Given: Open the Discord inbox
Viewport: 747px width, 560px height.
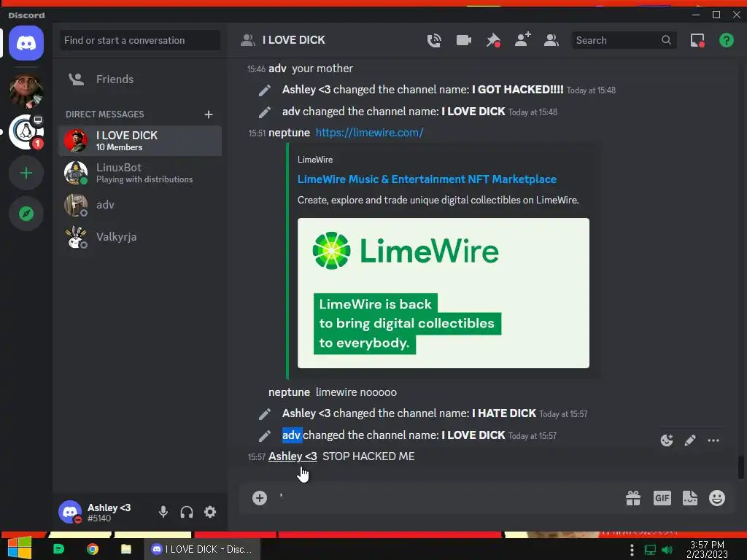Looking at the screenshot, I should [x=697, y=41].
